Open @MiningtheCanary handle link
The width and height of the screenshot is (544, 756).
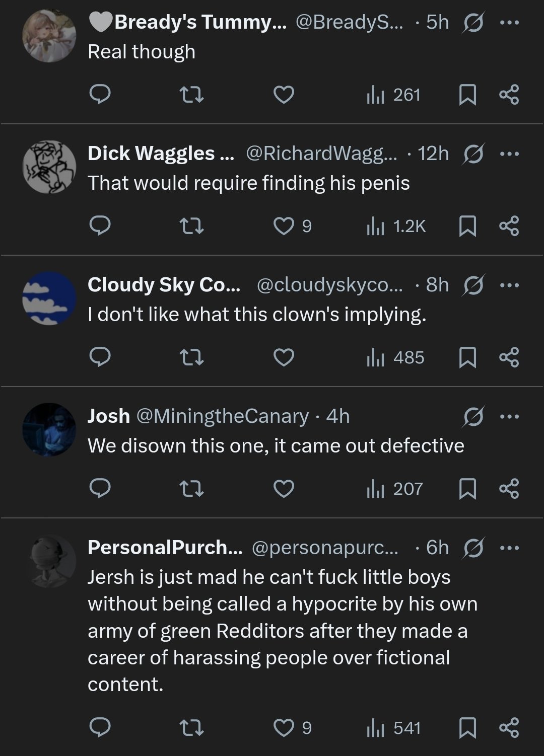coord(222,416)
